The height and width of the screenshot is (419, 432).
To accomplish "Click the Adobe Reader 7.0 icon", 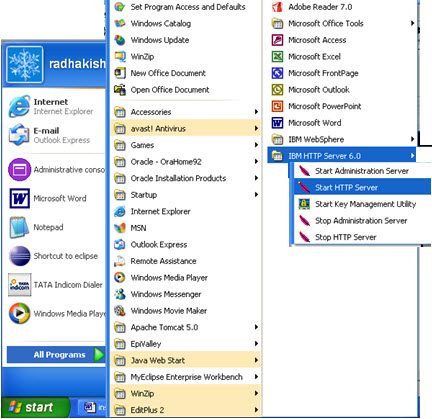I will pos(277,7).
